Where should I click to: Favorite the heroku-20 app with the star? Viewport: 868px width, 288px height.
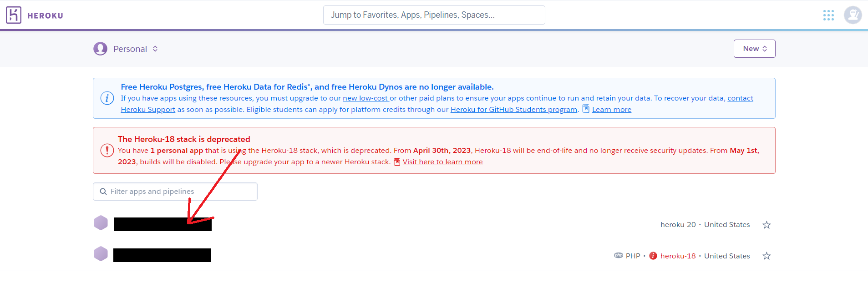tap(766, 225)
